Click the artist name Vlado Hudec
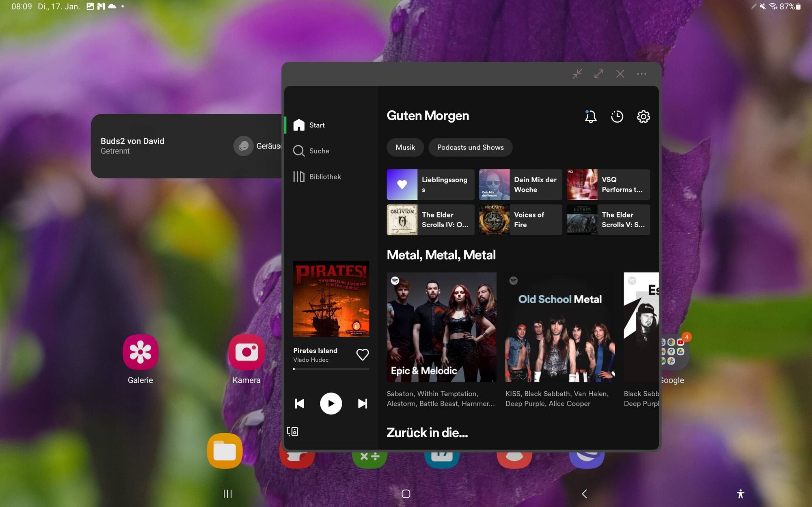 pyautogui.click(x=311, y=360)
